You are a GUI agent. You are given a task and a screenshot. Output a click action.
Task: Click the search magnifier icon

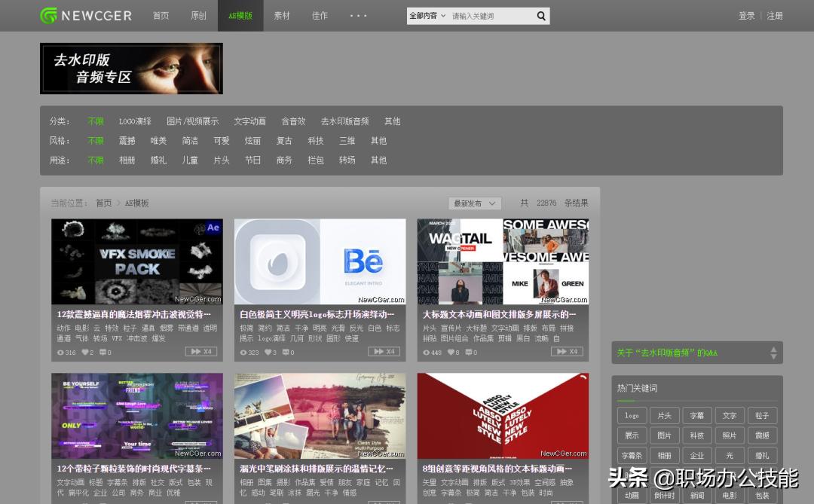540,15
